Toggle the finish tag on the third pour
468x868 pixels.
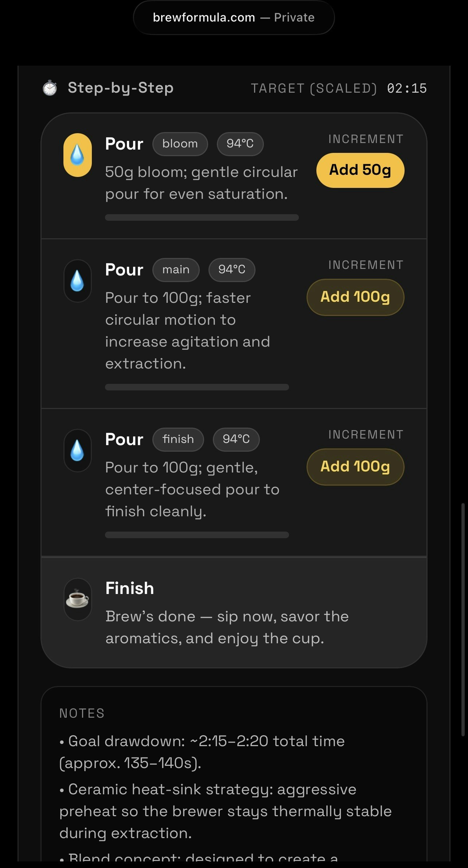pos(178,439)
